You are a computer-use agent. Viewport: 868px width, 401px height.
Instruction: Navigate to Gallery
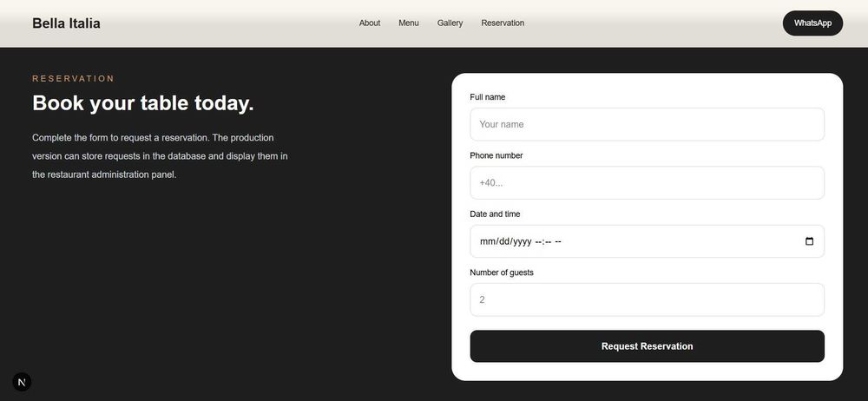click(x=450, y=23)
